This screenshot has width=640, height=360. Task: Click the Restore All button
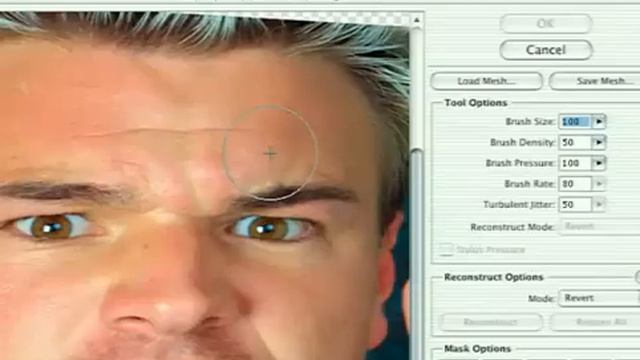point(595,322)
